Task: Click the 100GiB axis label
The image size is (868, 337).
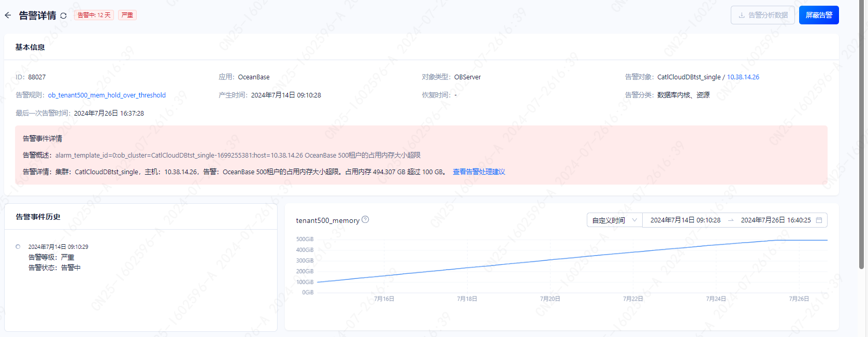Action: (305, 282)
